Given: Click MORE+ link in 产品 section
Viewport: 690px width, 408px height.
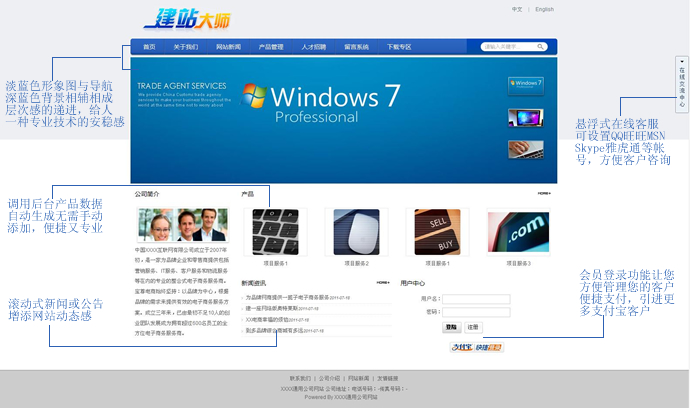Looking at the screenshot, I should tap(544, 193).
